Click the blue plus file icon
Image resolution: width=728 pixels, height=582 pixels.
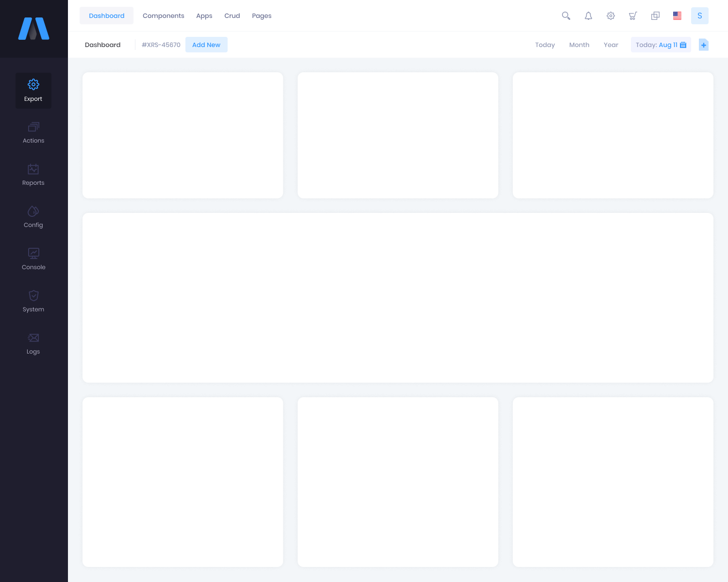(704, 45)
